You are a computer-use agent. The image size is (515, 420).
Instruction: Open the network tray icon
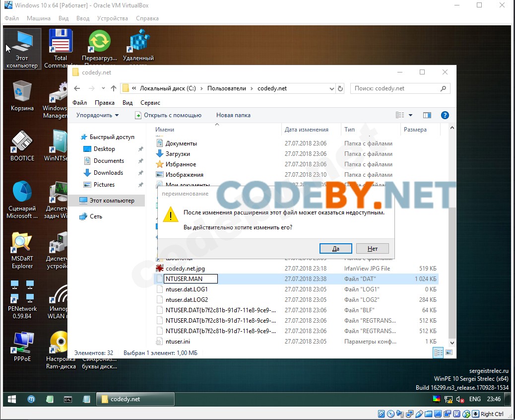point(449,399)
